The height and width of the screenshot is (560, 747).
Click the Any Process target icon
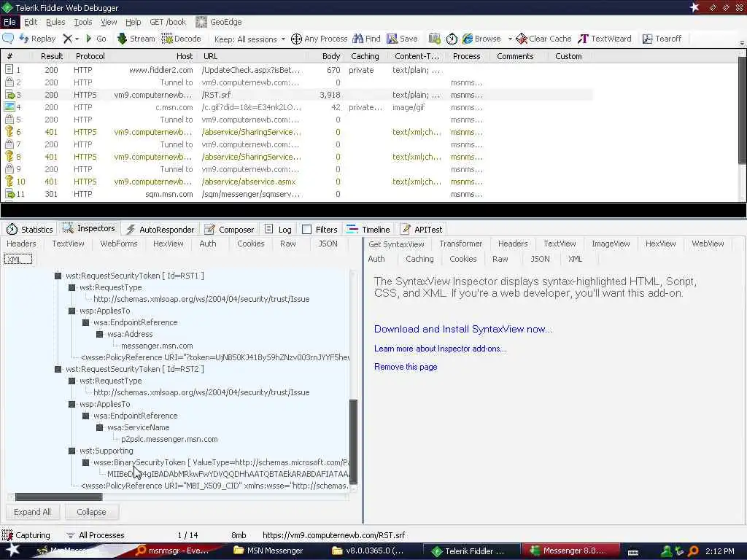(296, 39)
